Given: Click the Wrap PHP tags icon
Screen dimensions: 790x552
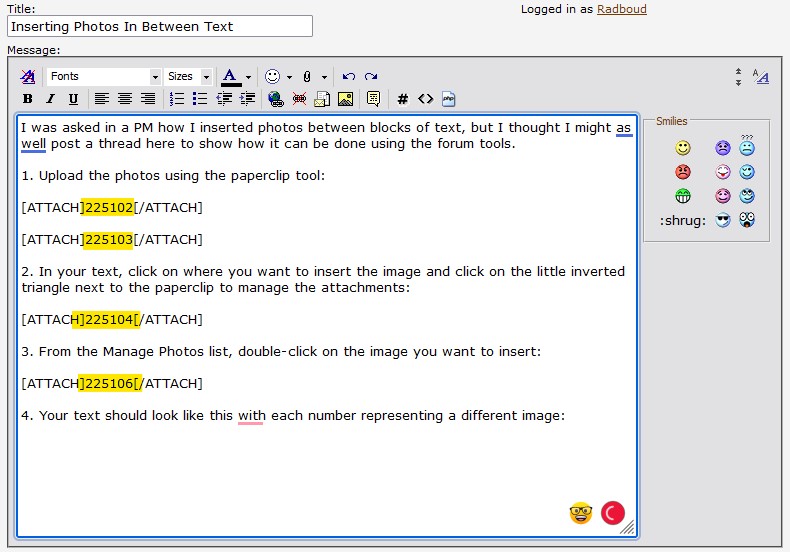Looking at the screenshot, I should click(x=449, y=99).
